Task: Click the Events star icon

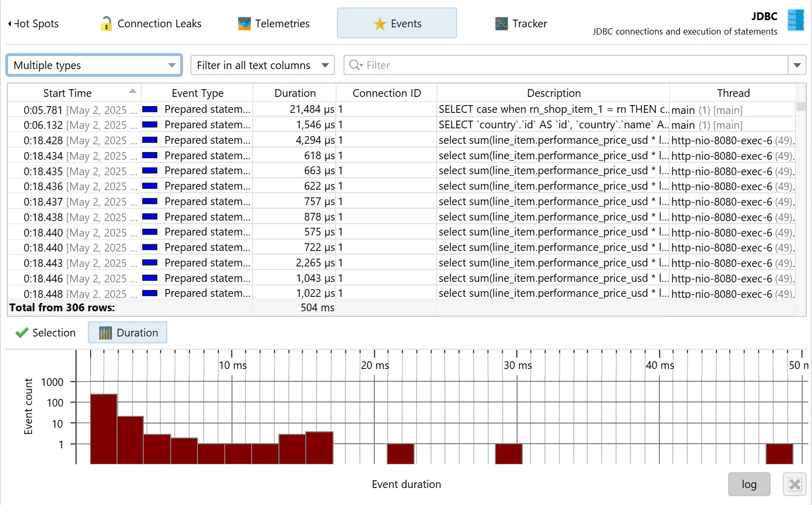Action: [380, 24]
